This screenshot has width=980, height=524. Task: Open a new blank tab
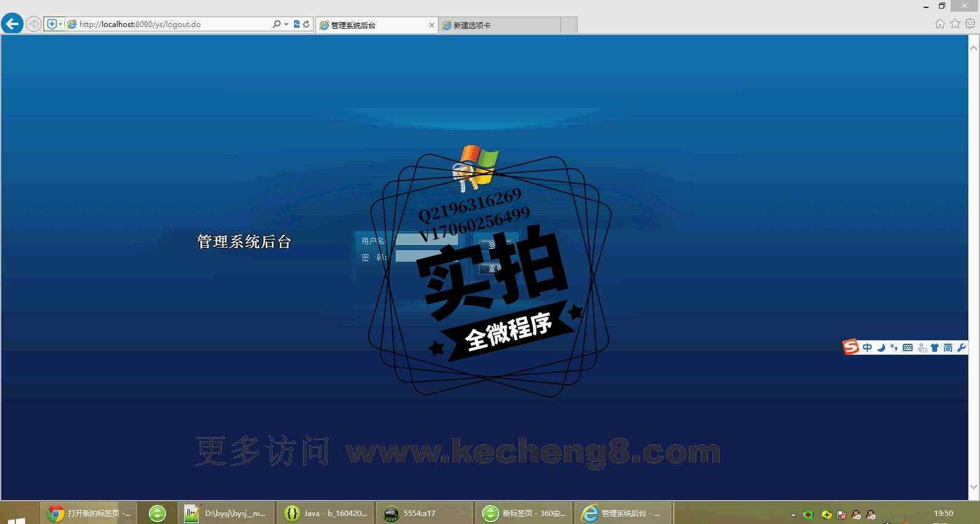pyautogui.click(x=569, y=25)
